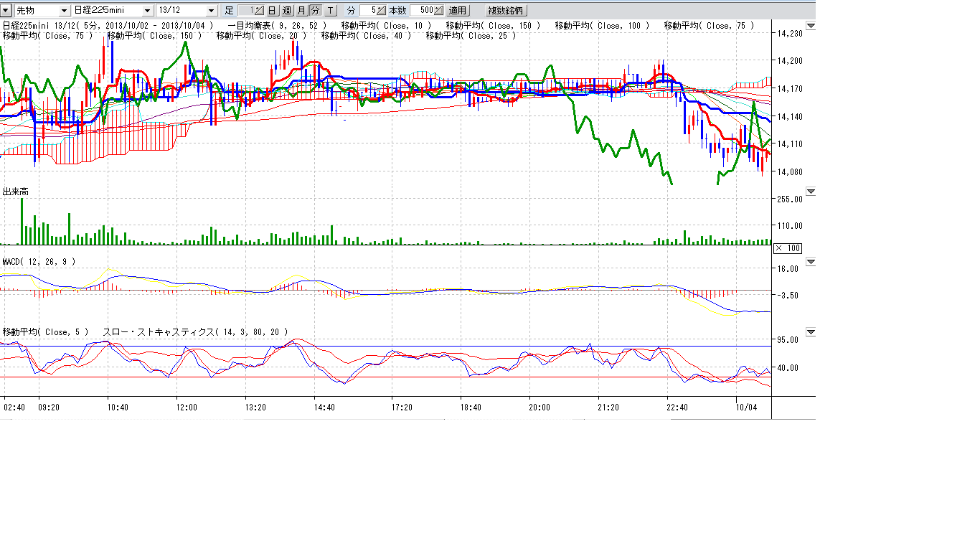Select the tick (T) chart button
The height and width of the screenshot is (551, 980).
[x=330, y=11]
